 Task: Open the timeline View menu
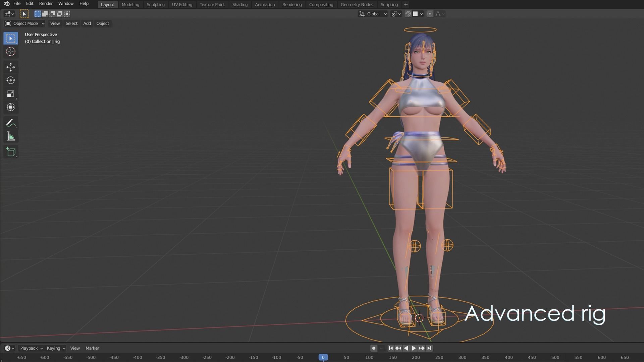point(75,348)
